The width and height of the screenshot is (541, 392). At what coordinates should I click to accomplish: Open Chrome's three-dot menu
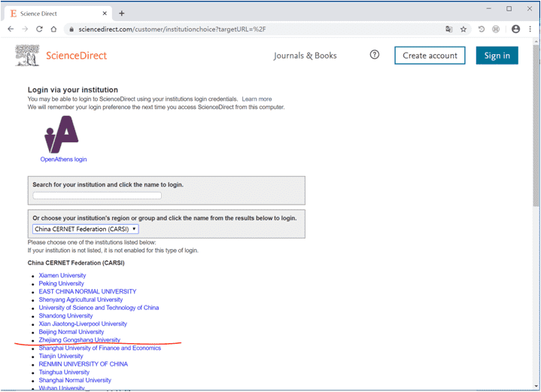tap(530, 29)
